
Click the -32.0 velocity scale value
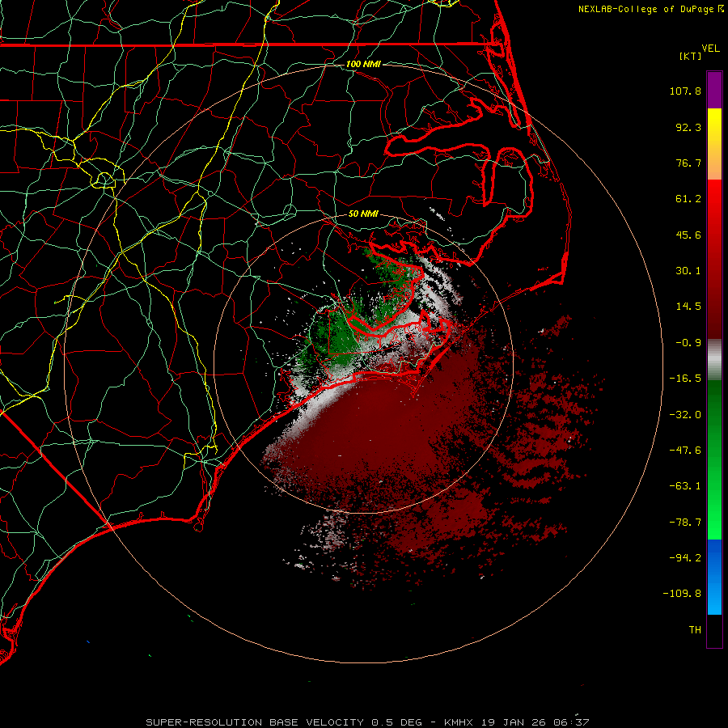click(685, 415)
